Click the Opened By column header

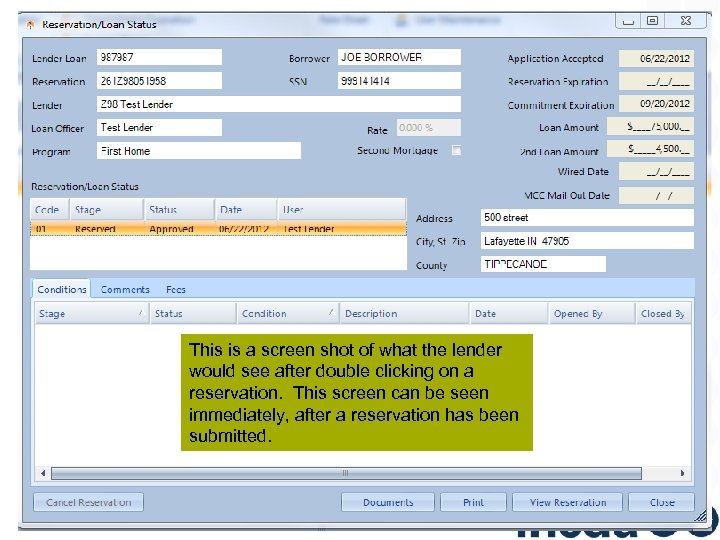point(592,314)
